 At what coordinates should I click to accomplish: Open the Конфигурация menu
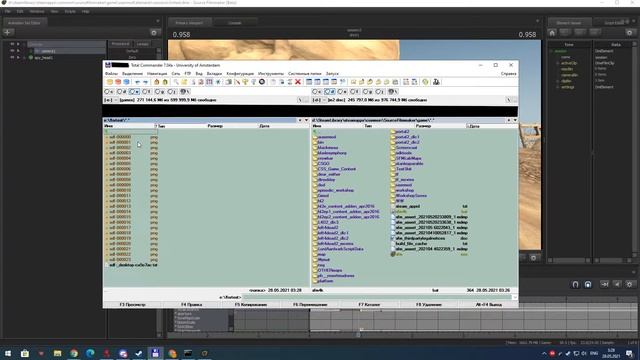[240, 74]
